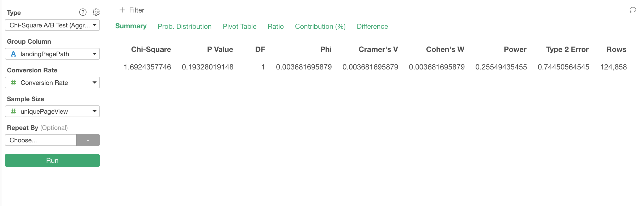Click the Repeat By Choose field

(40, 140)
